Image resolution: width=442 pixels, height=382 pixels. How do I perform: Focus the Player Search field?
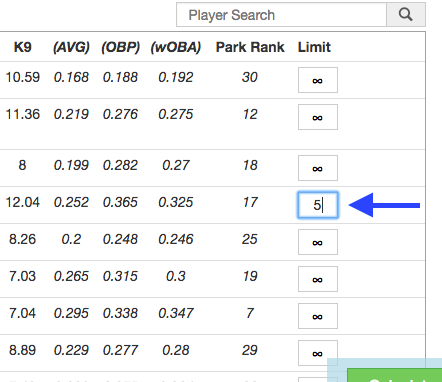281,15
